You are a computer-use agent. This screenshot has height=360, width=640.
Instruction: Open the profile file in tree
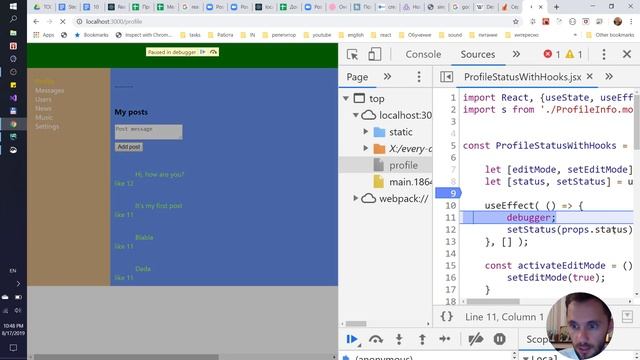tap(403, 165)
